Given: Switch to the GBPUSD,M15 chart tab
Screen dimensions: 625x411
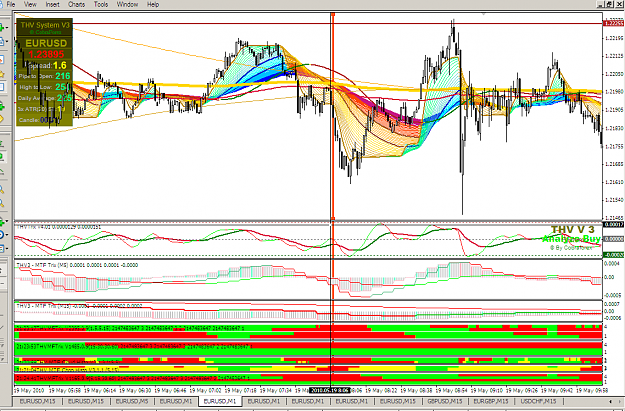Looking at the screenshot, I should 444,401.
